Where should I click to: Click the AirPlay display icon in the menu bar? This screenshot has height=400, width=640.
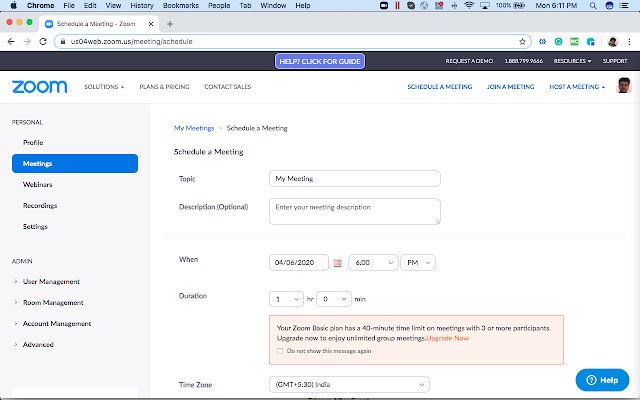coord(484,5)
